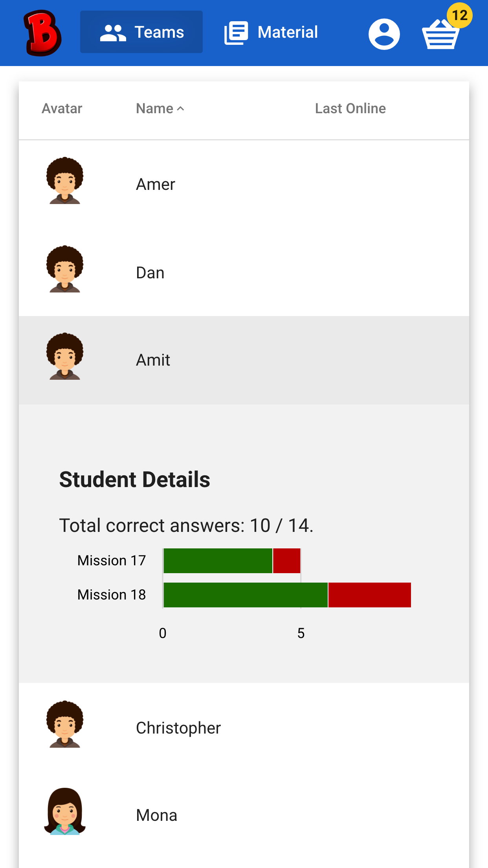Click Mission 17 green correct bar
Screen dimensions: 488x868
tap(218, 561)
